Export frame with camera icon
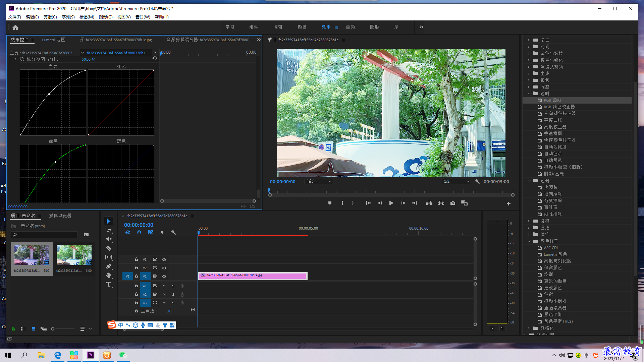The height and width of the screenshot is (362, 644). point(453,203)
